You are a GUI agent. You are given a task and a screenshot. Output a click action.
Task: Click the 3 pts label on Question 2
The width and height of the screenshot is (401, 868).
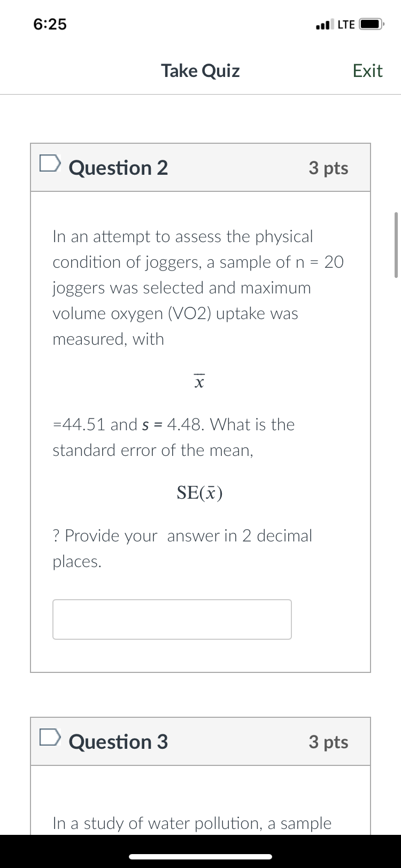click(328, 168)
